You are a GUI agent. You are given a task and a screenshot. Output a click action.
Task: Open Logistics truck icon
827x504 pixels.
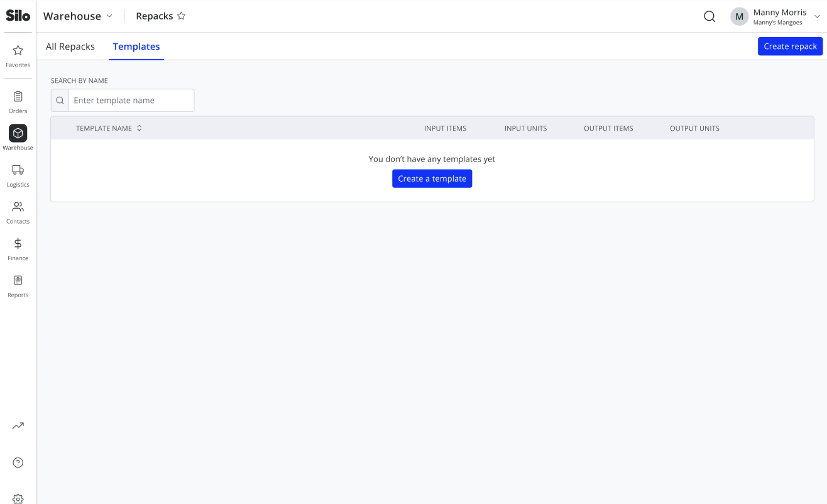[18, 170]
